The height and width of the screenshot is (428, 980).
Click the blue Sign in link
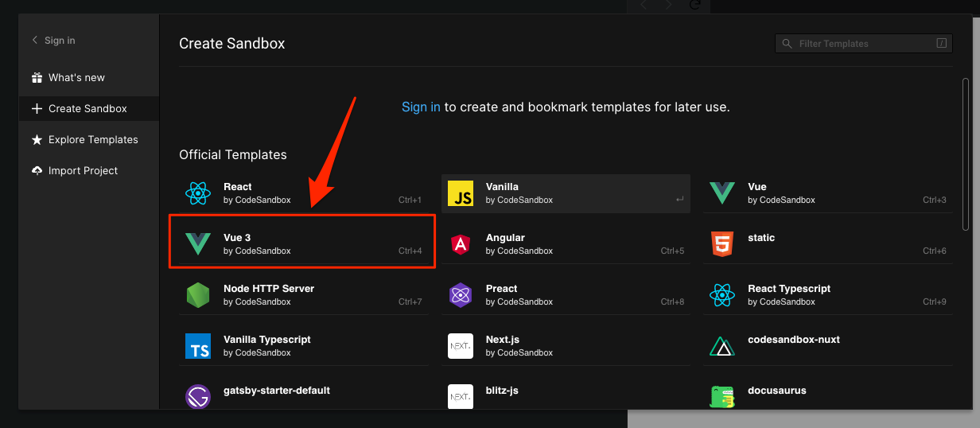click(x=421, y=107)
